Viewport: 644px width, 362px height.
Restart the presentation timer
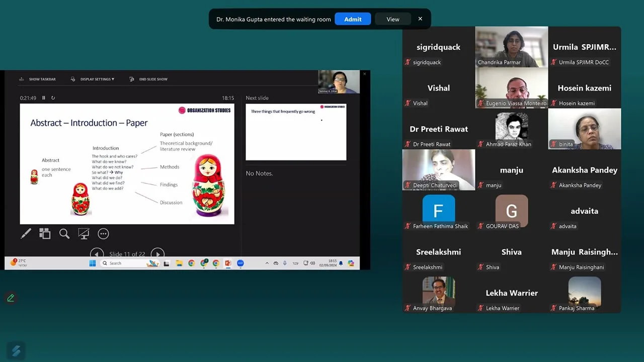[53, 98]
